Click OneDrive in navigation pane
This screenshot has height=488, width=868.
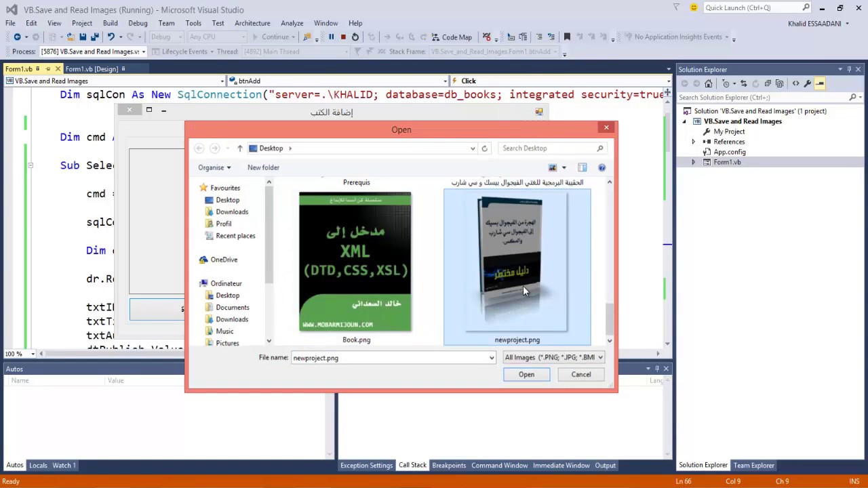[x=224, y=260]
